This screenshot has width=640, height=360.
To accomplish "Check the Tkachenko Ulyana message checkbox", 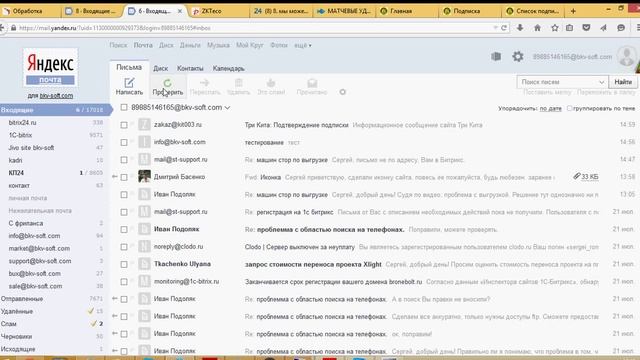I will coord(124,264).
